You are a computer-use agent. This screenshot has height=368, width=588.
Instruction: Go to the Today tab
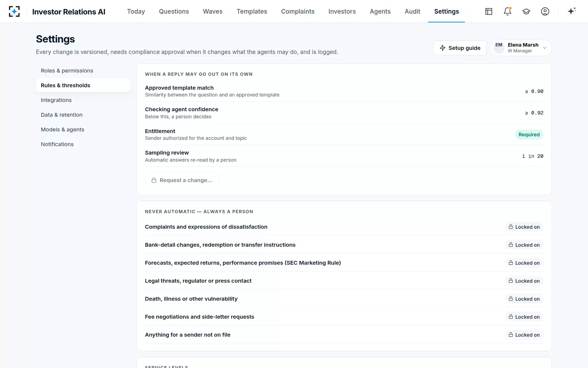coord(136,11)
